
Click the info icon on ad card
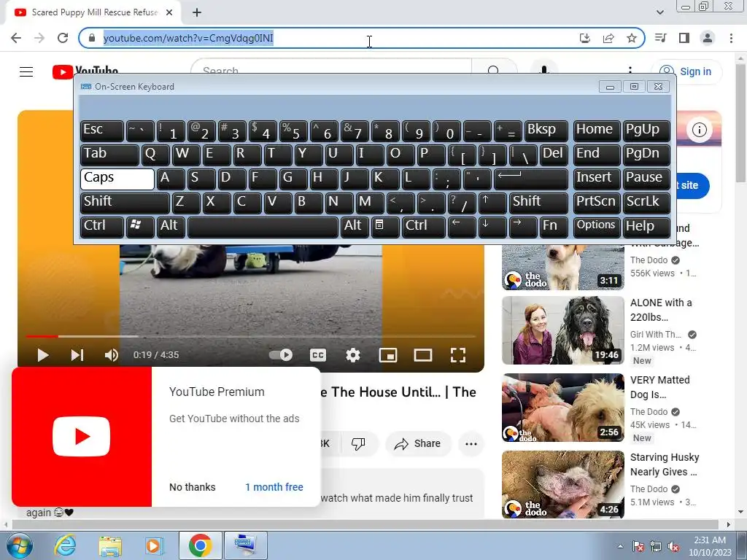click(700, 130)
